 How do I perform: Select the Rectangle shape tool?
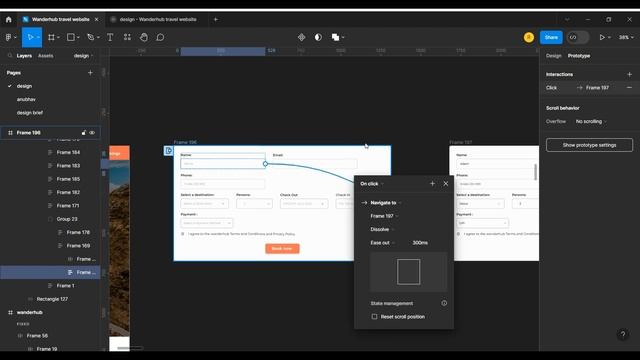click(x=71, y=37)
